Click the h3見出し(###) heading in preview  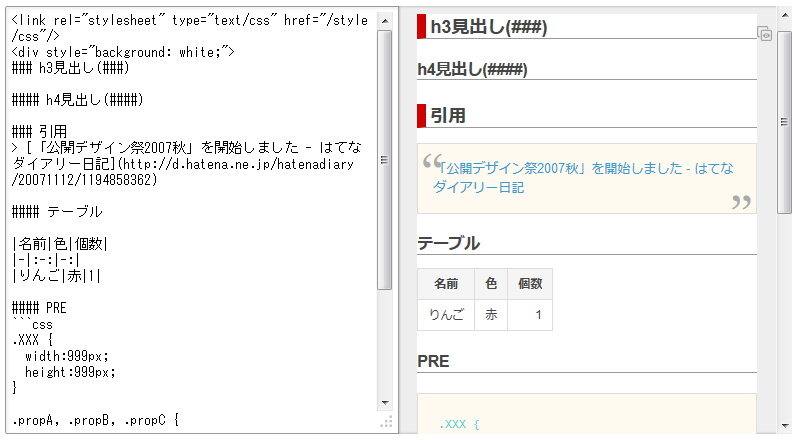tap(488, 27)
